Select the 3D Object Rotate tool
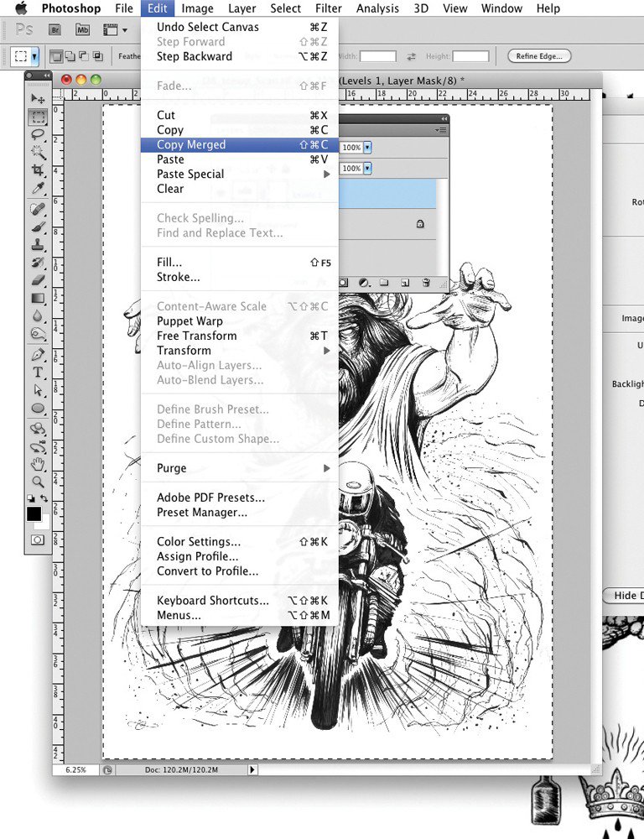The width and height of the screenshot is (644, 839). click(38, 429)
